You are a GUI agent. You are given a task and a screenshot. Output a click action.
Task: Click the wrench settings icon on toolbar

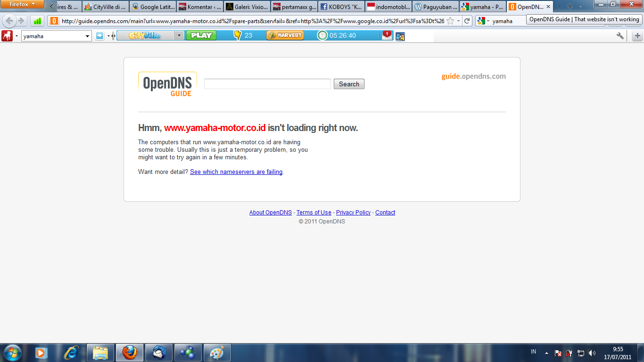620,36
